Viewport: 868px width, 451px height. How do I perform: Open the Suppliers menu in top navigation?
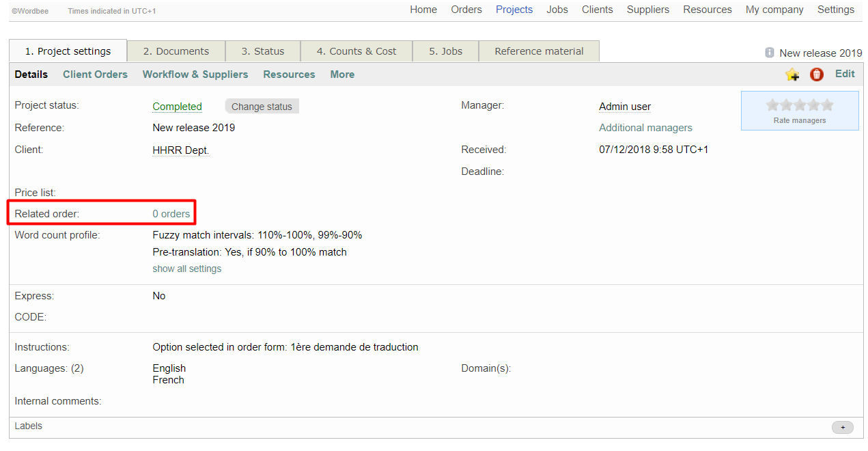[x=647, y=10]
